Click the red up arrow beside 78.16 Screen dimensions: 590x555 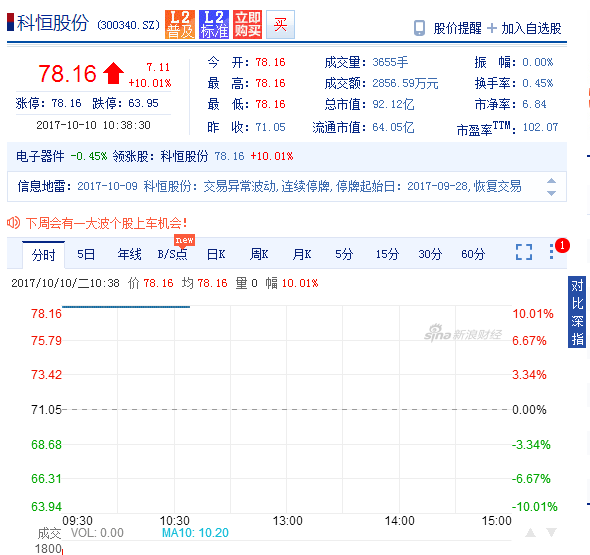113,73
